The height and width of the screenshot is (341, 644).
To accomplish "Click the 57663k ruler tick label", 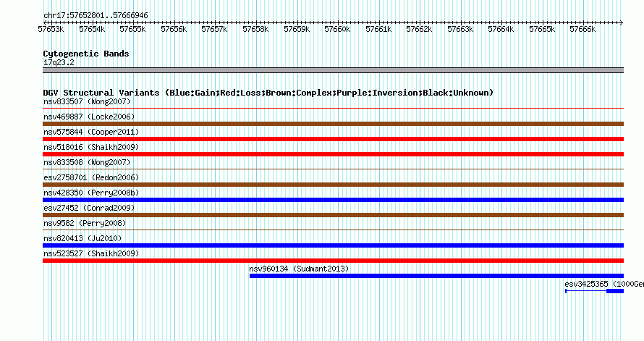I will click(x=460, y=29).
